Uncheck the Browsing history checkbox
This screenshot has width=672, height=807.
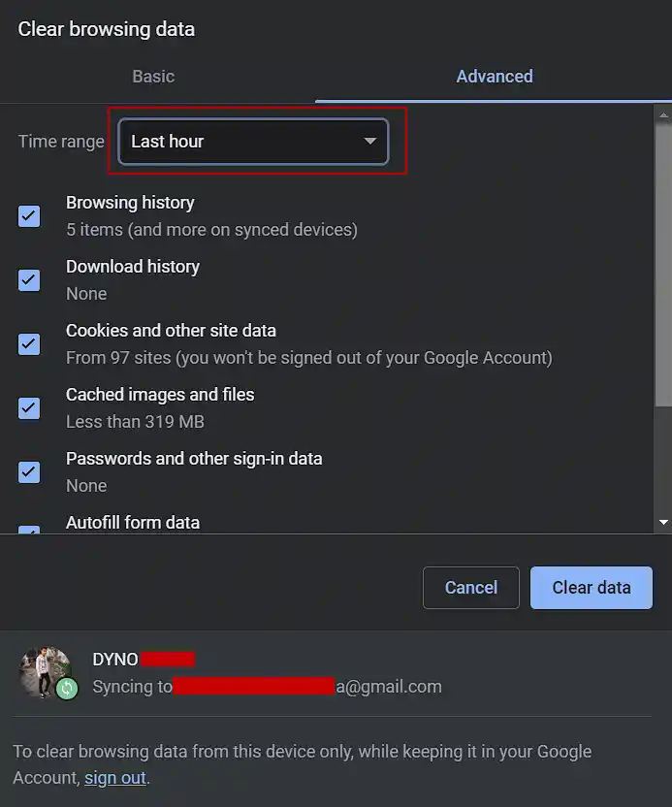pyautogui.click(x=29, y=216)
